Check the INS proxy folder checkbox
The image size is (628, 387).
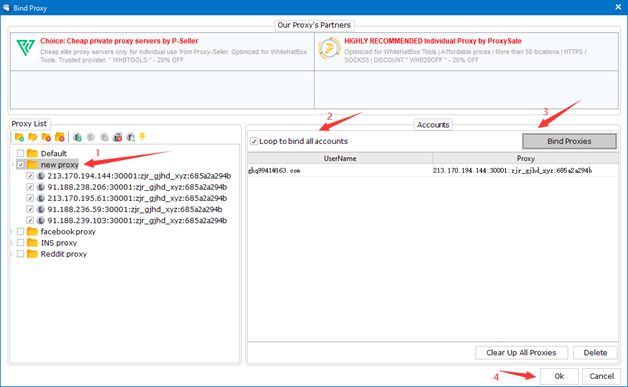[20, 243]
